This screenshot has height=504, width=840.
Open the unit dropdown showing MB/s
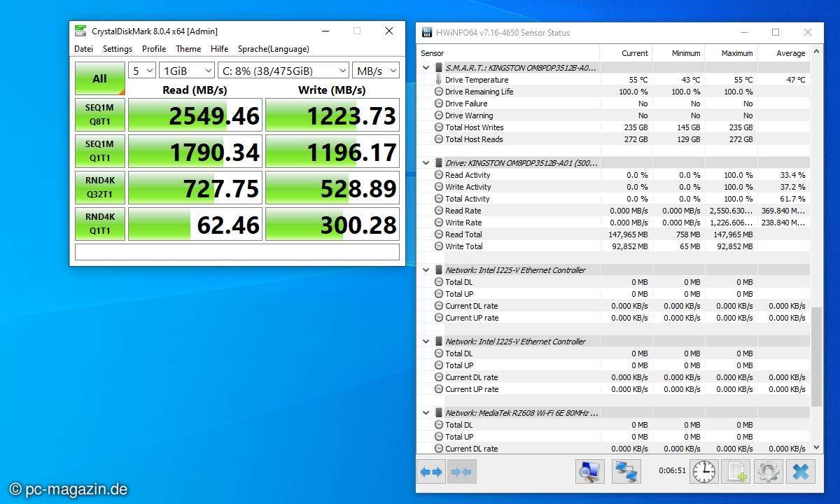pyautogui.click(x=376, y=71)
